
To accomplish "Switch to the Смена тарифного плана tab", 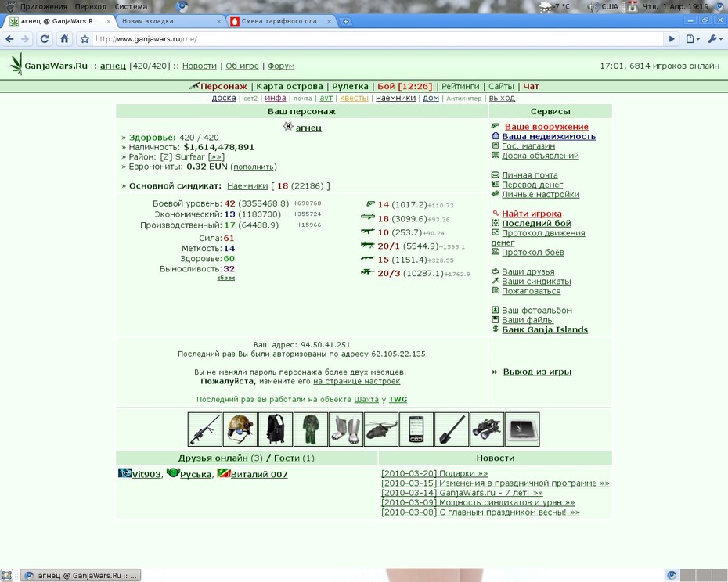I will (x=281, y=21).
